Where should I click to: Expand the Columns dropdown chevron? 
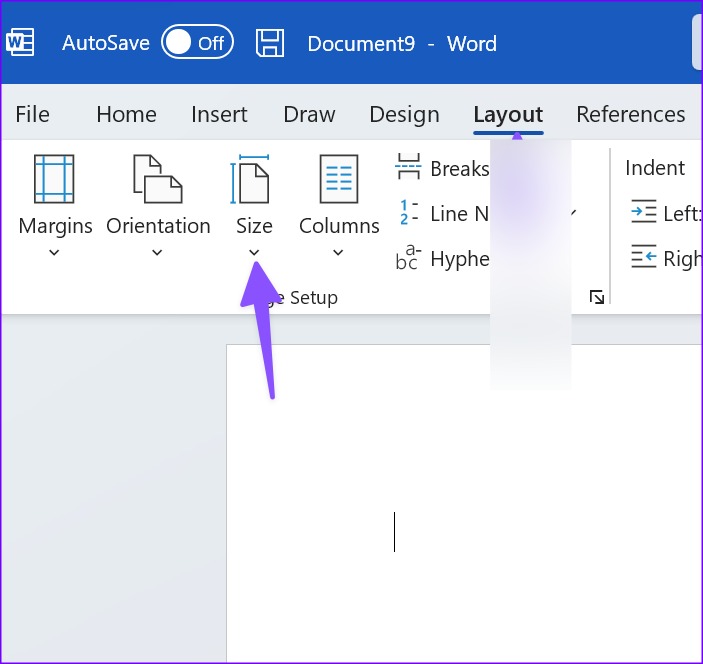pyautogui.click(x=338, y=252)
